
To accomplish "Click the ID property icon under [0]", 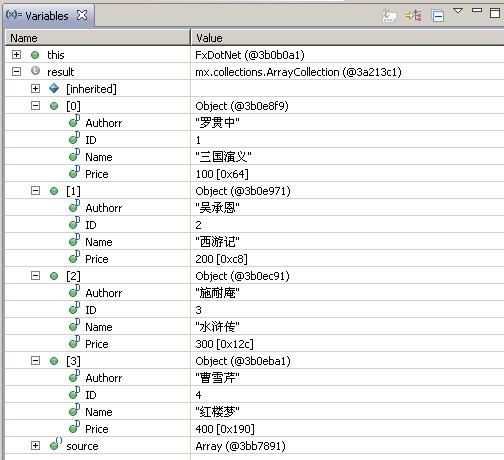I will click(75, 138).
